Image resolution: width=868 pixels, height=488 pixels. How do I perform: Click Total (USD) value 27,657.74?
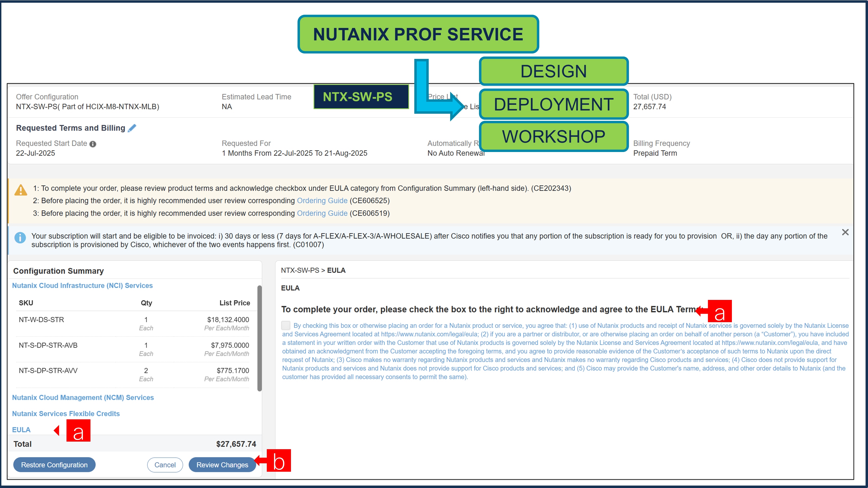(x=649, y=107)
